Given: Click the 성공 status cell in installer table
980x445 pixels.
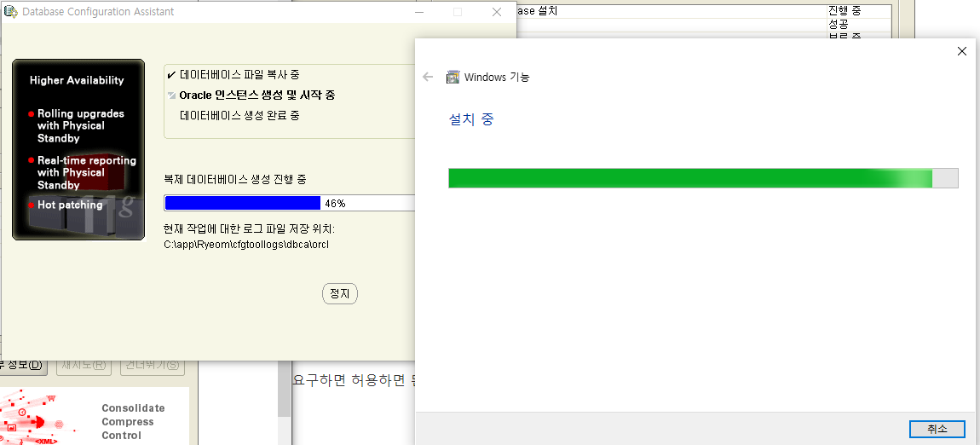Looking at the screenshot, I should (838, 25).
